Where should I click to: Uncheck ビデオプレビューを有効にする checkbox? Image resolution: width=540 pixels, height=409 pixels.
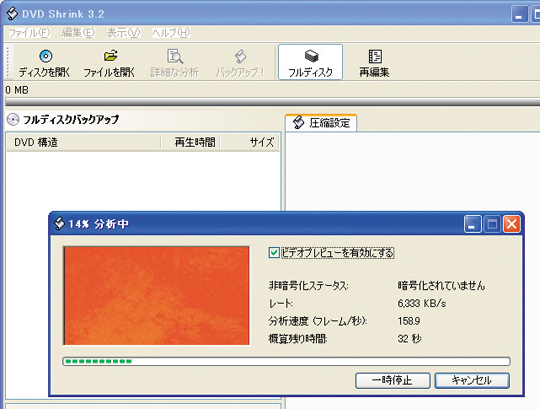click(274, 253)
